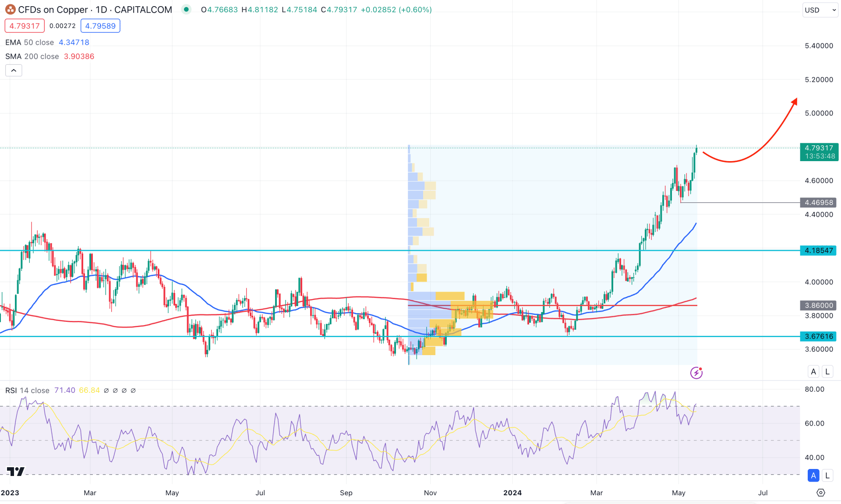Toggle auto scale A on price chart
Image resolution: width=841 pixels, height=504 pixels.
click(x=813, y=372)
